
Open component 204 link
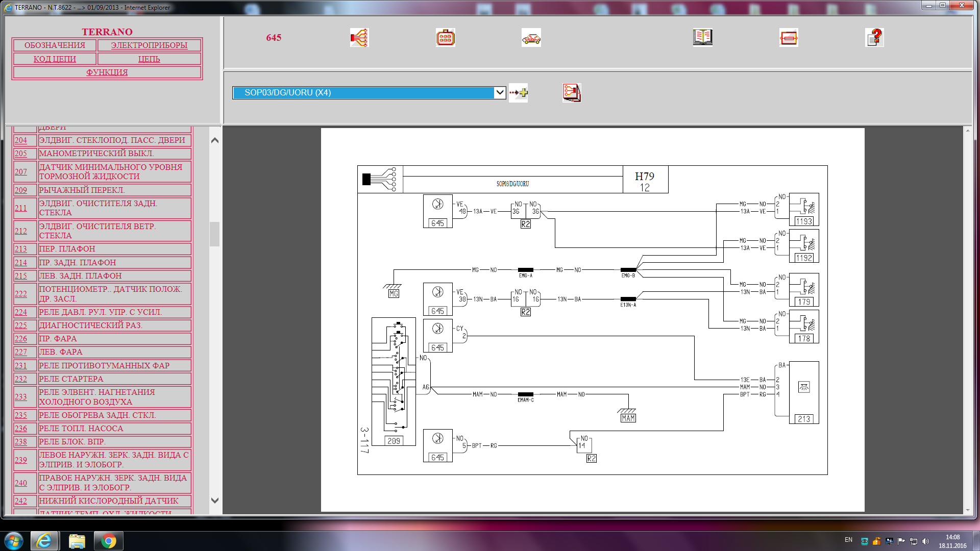(x=21, y=140)
